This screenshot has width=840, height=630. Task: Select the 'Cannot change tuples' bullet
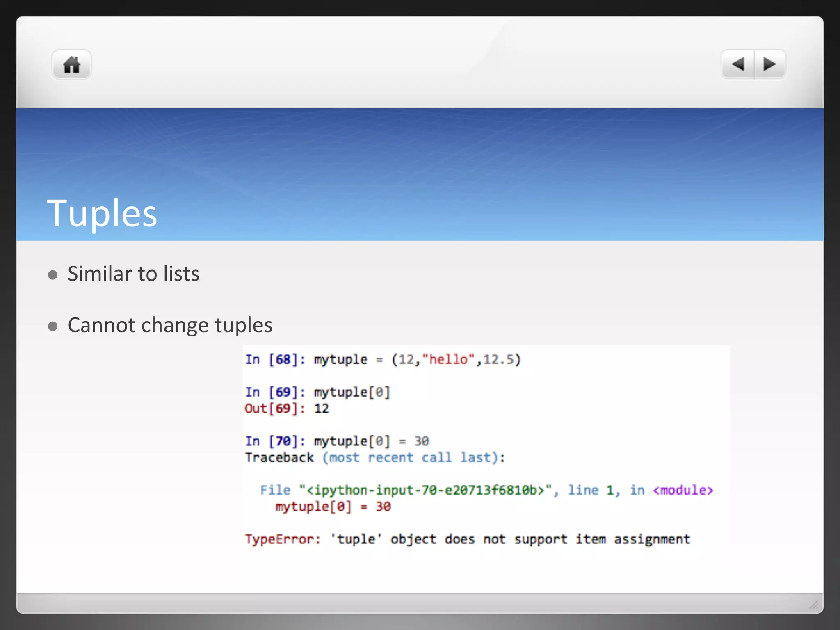pos(170,325)
